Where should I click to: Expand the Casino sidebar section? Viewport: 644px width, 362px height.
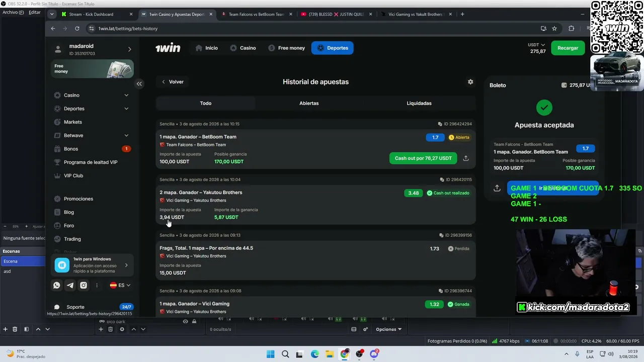pyautogui.click(x=126, y=95)
